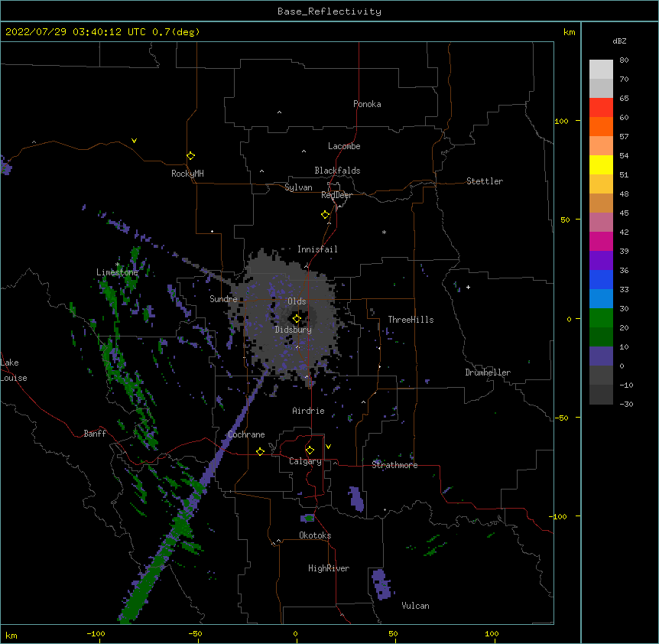Select the radar site diamond between Olds and Didsbury
The width and height of the screenshot is (659, 644).
pos(297,319)
